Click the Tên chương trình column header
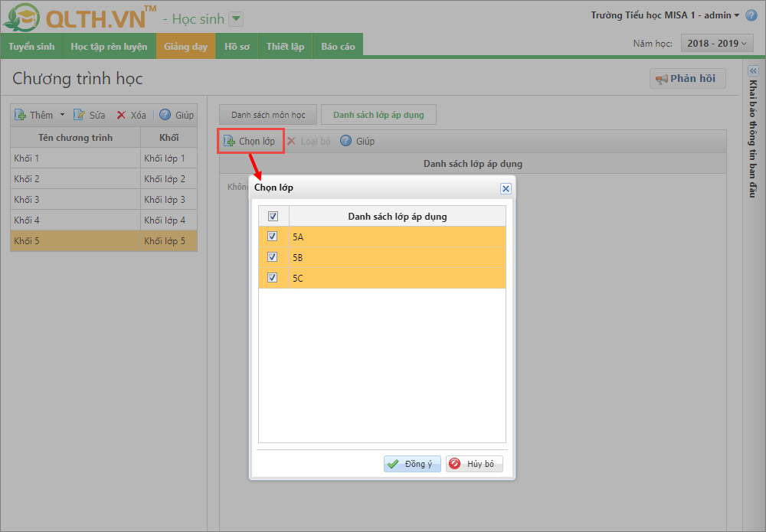This screenshot has width=766, height=532. (x=76, y=138)
